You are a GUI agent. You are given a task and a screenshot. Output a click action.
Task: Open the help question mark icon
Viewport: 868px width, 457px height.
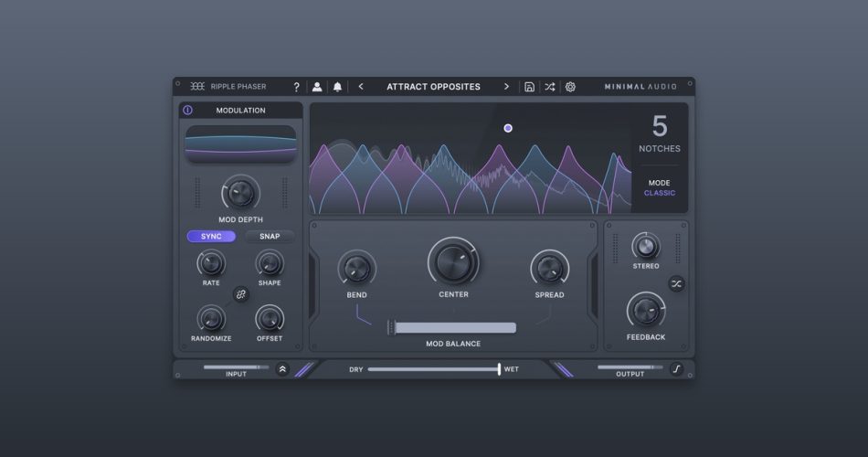point(297,87)
